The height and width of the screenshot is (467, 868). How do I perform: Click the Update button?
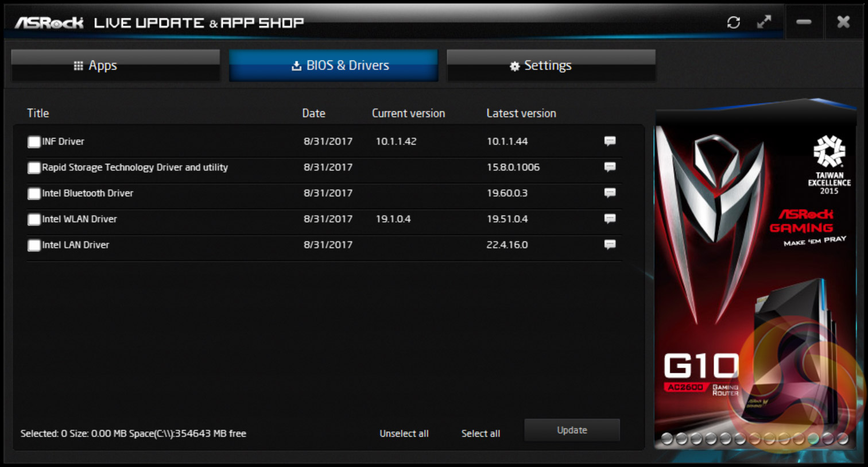point(572,430)
